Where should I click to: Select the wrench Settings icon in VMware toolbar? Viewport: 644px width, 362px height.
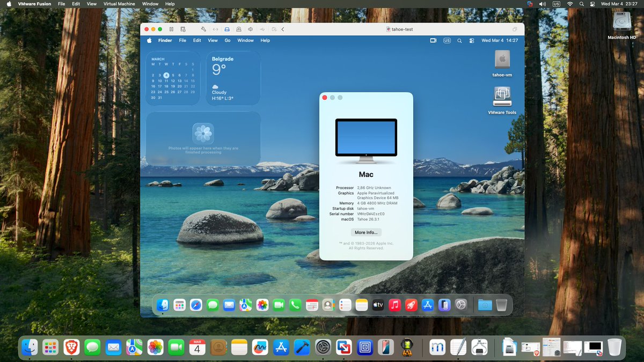tap(203, 29)
